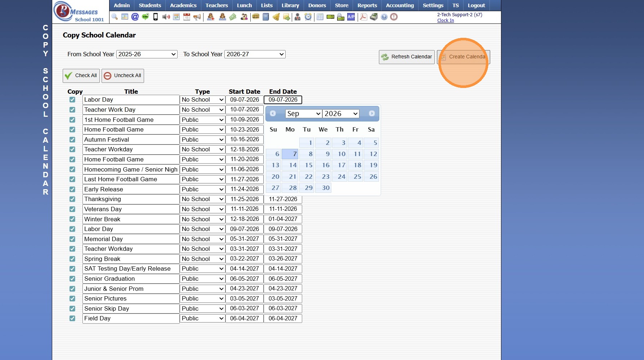
Task: Click the red power logout icon
Action: click(x=394, y=17)
